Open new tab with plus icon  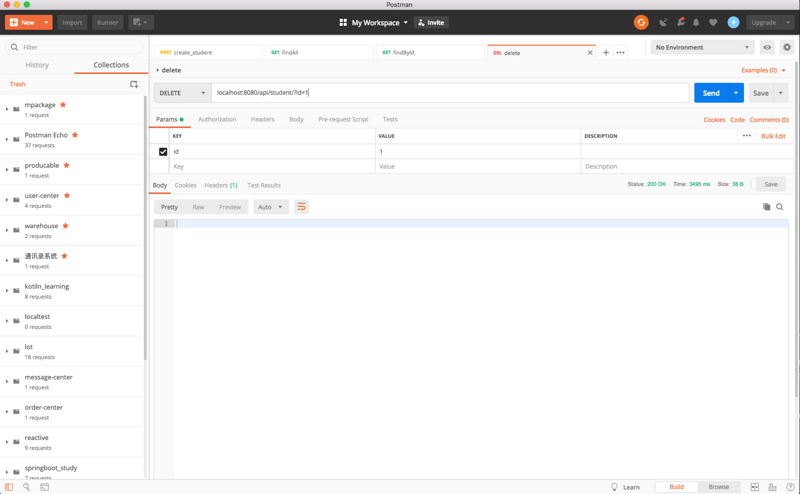click(x=606, y=53)
